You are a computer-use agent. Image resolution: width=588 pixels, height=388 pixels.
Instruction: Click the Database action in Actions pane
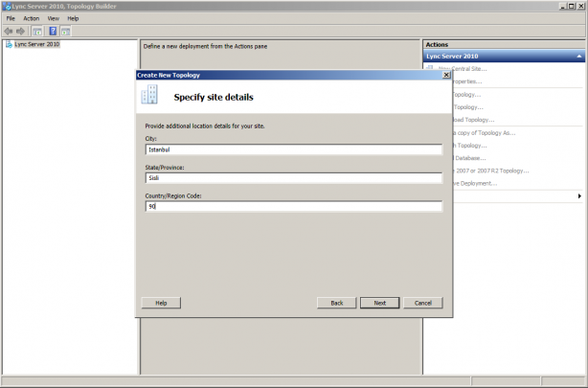click(469, 158)
